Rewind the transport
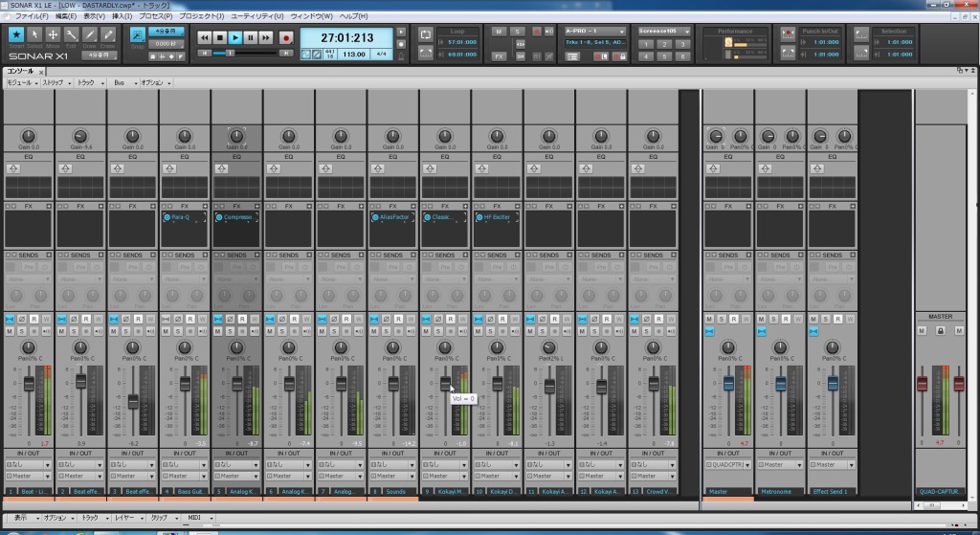This screenshot has height=535, width=980. point(205,38)
